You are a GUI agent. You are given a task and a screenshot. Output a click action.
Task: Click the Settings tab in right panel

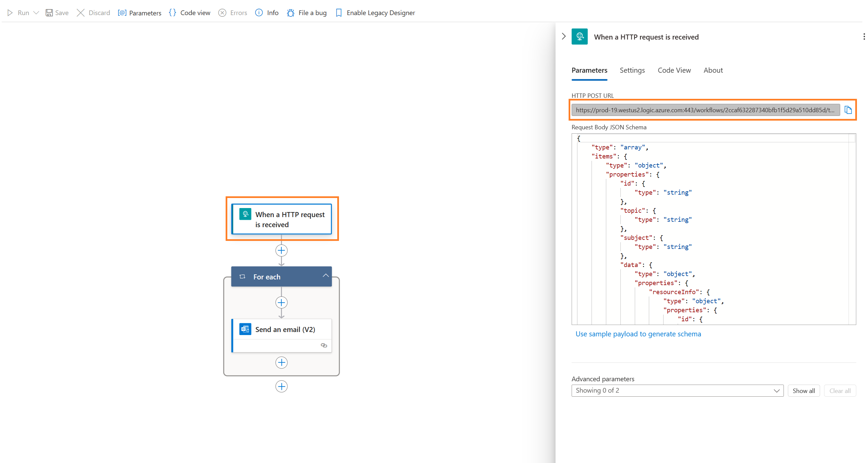632,70
